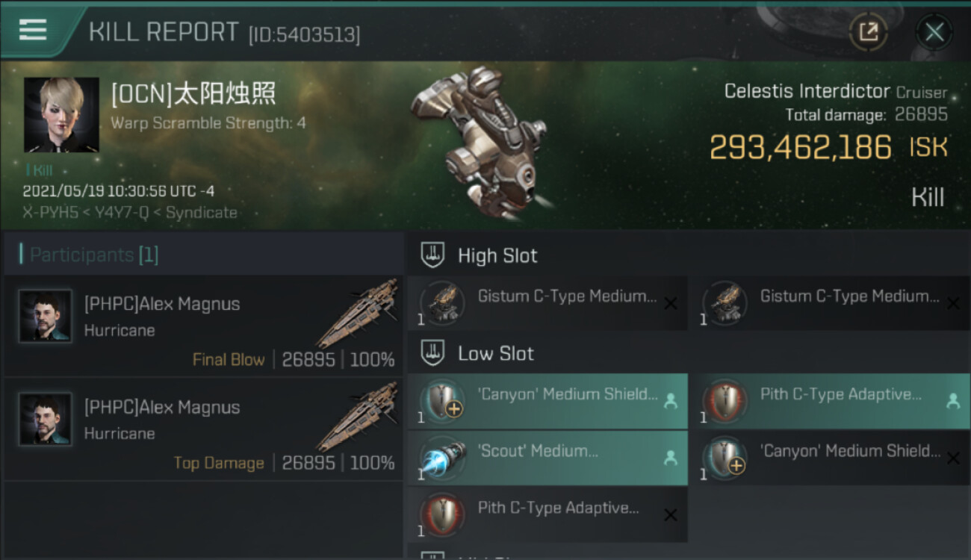Open the hamburger menu icon
971x560 pixels.
point(33,29)
